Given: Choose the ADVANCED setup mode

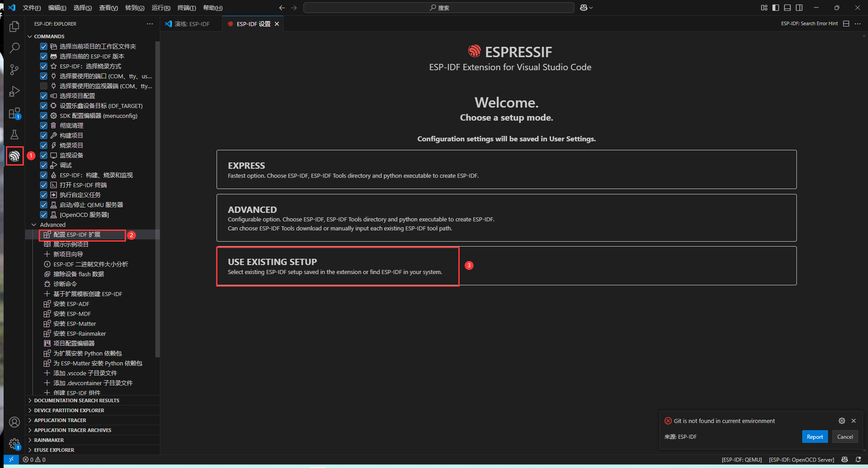Looking at the screenshot, I should [506, 218].
